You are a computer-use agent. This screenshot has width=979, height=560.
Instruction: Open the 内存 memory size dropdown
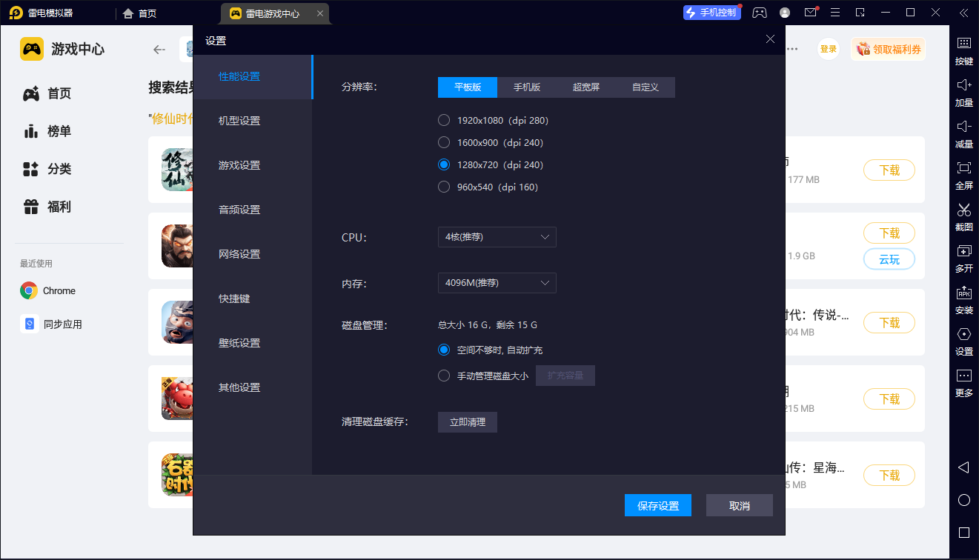pos(497,282)
